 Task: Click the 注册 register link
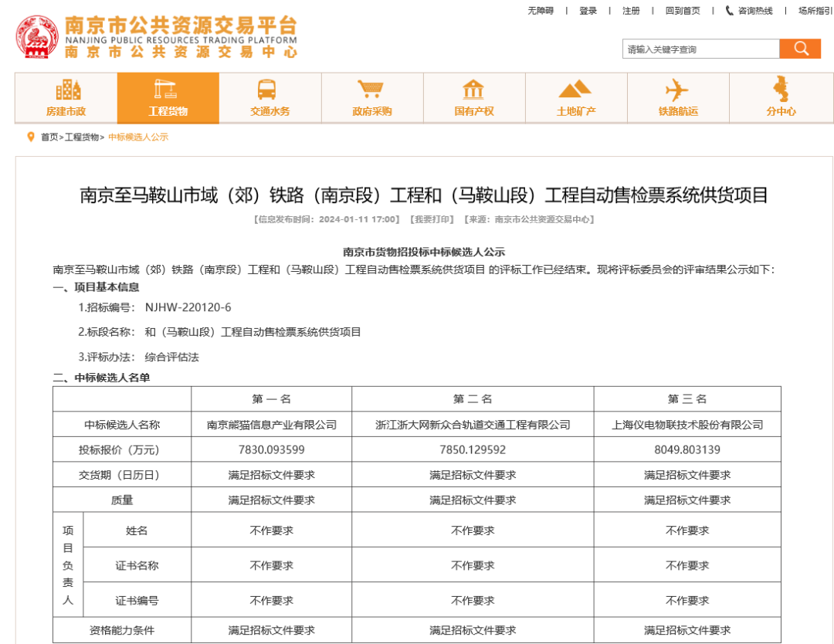click(631, 11)
